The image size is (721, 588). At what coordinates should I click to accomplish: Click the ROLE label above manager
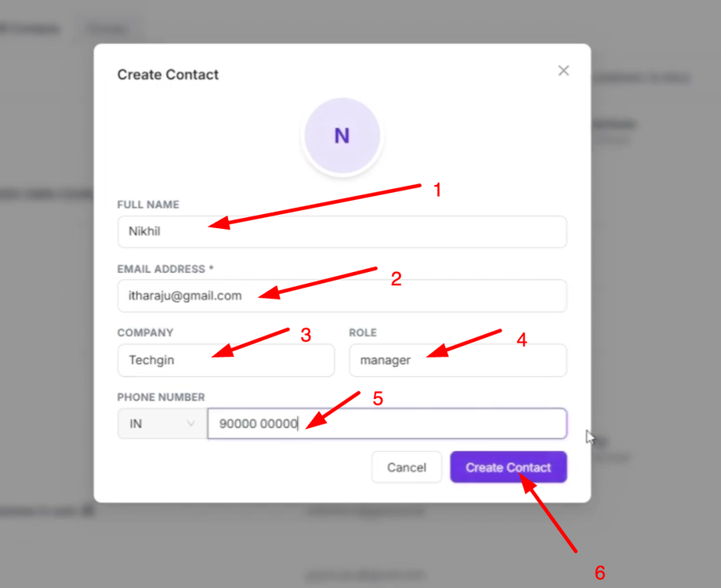tap(363, 332)
